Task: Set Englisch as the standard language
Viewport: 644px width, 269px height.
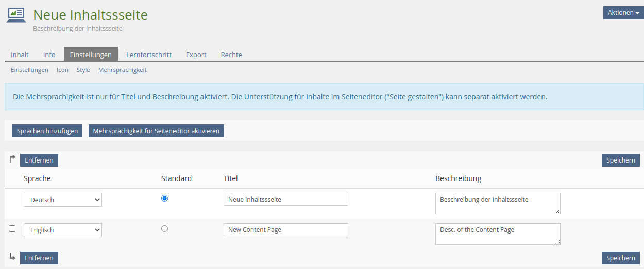Action: [x=165, y=229]
